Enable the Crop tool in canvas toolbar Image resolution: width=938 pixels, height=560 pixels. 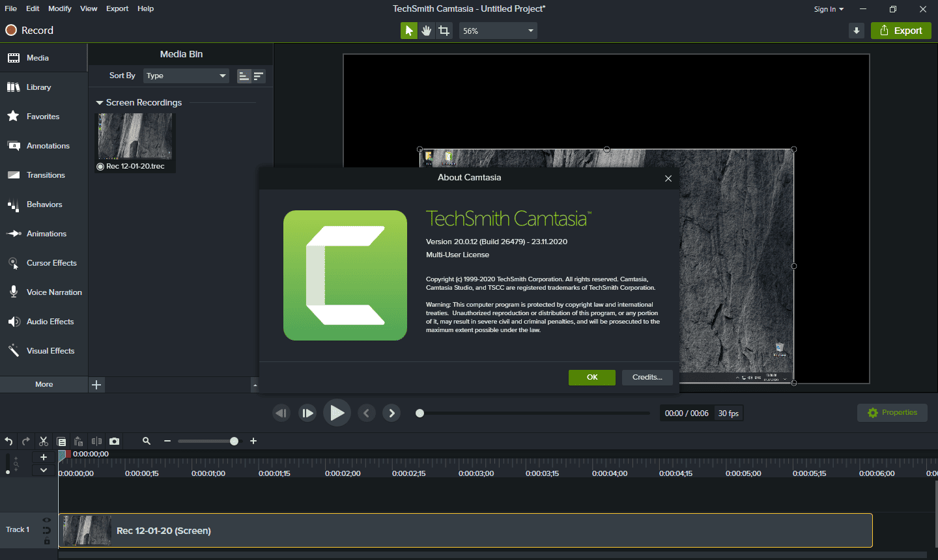[444, 31]
